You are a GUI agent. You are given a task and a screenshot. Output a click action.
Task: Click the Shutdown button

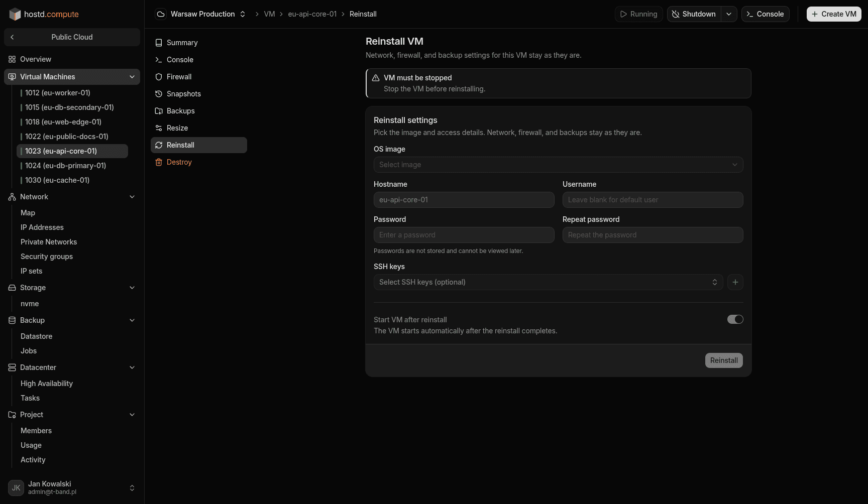tap(694, 14)
